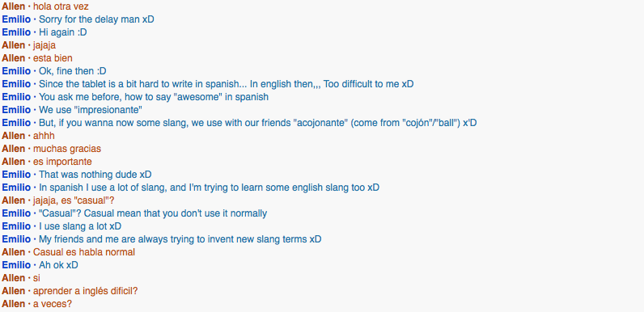The width and height of the screenshot is (644, 312).
Task: Click the message about inventing new slang terms
Action: tap(180, 239)
